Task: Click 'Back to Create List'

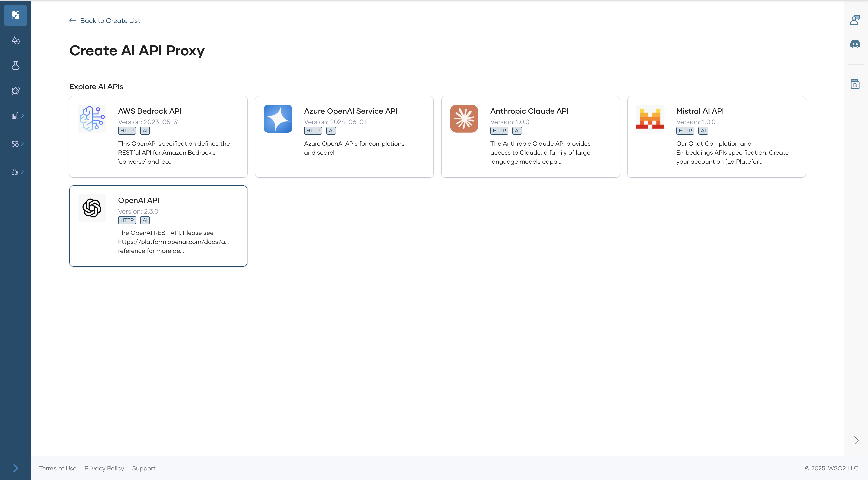Action: click(x=104, y=21)
